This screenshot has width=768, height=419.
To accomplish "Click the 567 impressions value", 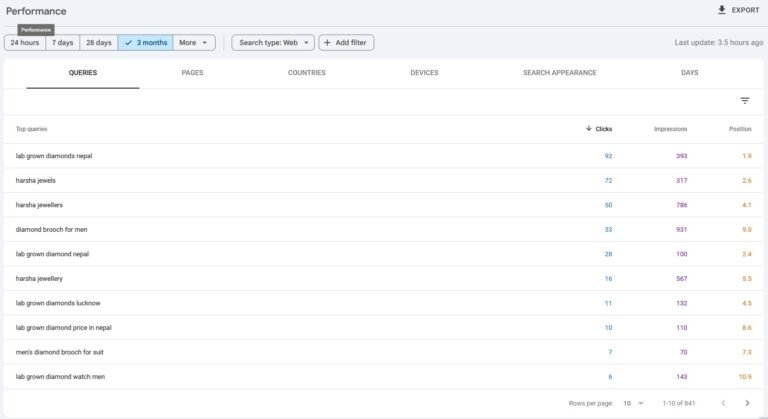I will click(x=682, y=278).
